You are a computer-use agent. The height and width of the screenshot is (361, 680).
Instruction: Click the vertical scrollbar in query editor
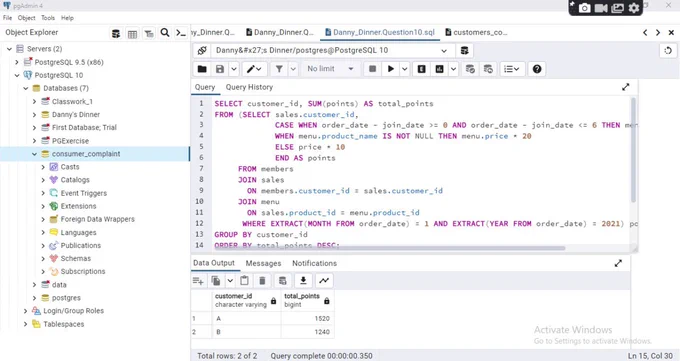(x=633, y=150)
